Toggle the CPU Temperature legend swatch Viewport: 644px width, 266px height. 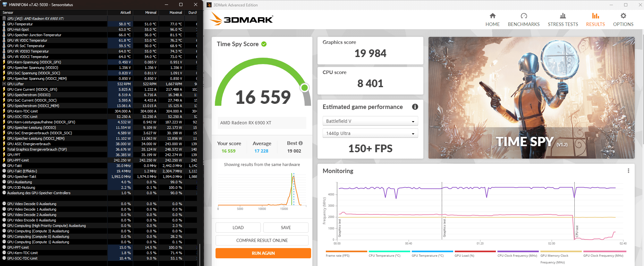point(389,251)
